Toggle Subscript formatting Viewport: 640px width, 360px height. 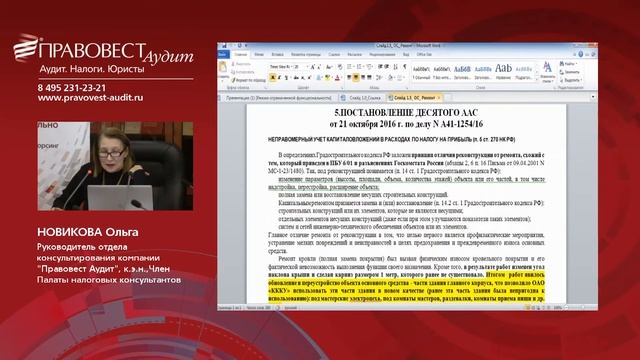[x=303, y=78]
